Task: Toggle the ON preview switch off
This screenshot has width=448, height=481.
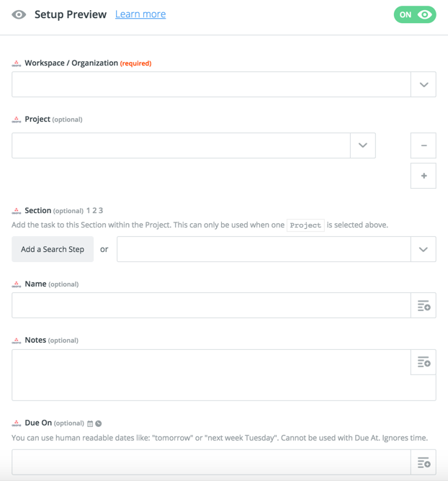Action: pos(415,14)
